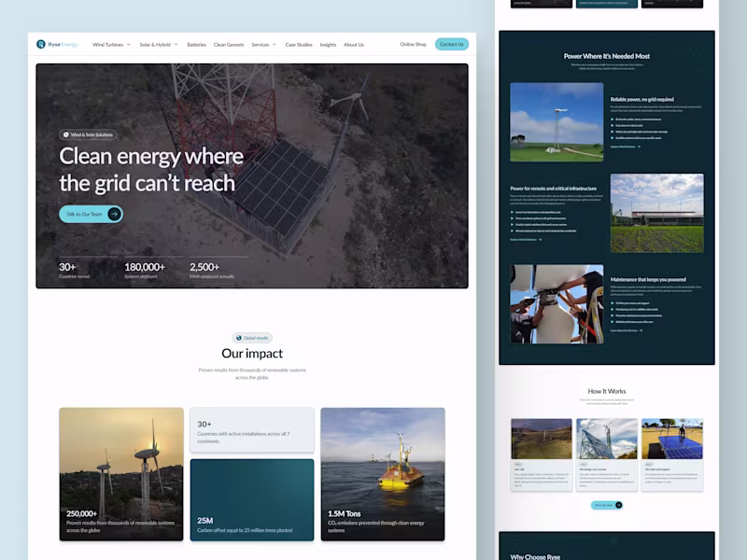Click the arrow icon on Learn About Our Services link
The image size is (747, 560).
click(641, 329)
